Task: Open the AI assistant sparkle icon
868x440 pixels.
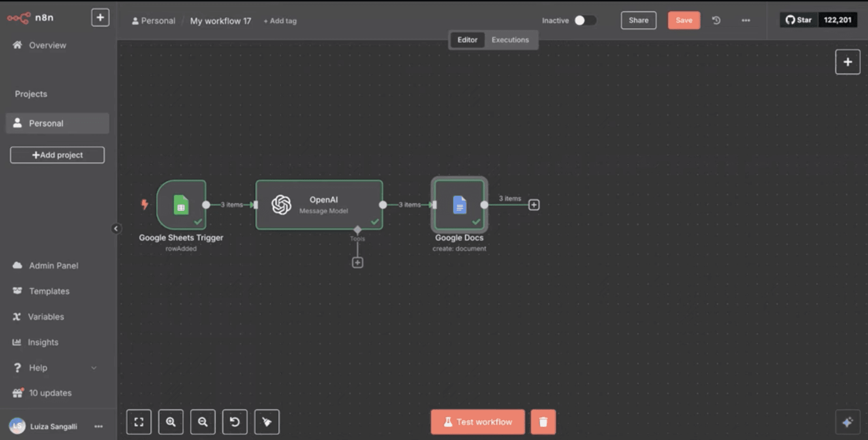Action: coord(847,422)
